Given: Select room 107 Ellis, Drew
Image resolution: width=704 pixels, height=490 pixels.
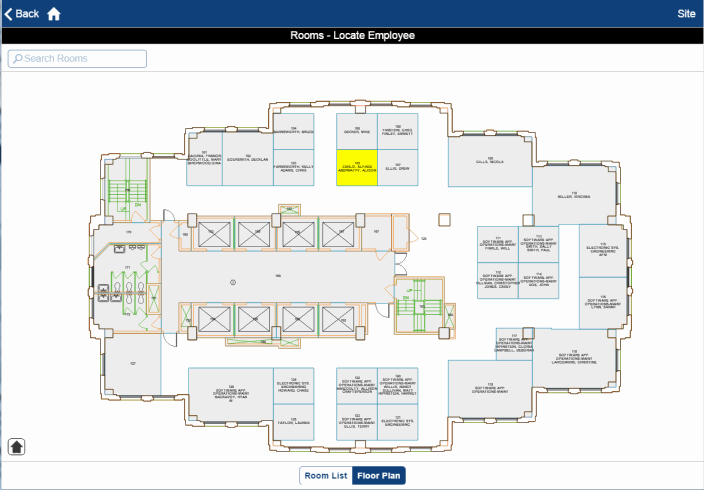Looking at the screenshot, I should (397, 168).
